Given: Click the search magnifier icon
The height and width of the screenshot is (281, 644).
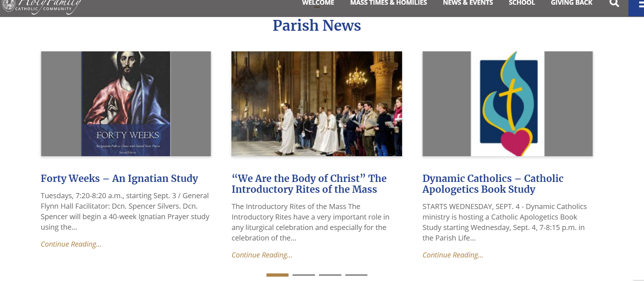Looking at the screenshot, I should point(614,4).
